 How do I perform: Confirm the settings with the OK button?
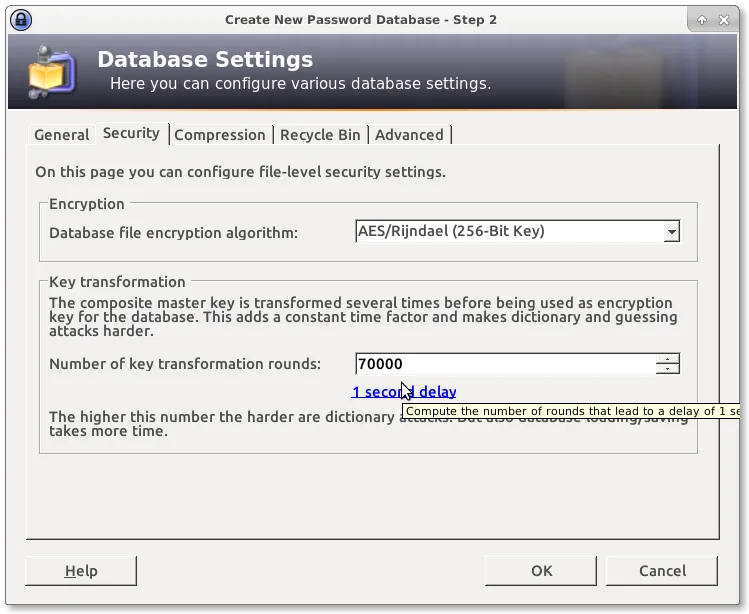[x=541, y=571]
